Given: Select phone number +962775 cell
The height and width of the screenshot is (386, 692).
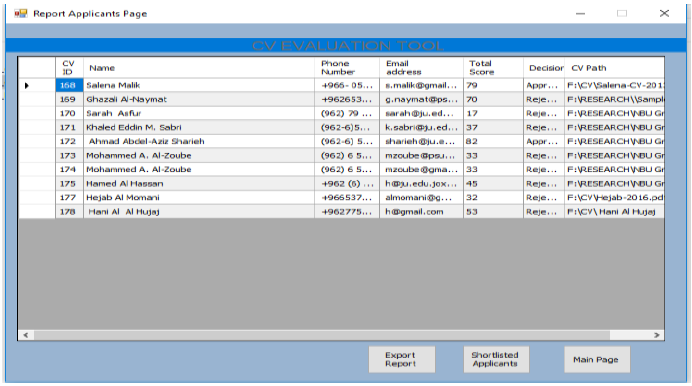Looking at the screenshot, I should click(x=347, y=212).
